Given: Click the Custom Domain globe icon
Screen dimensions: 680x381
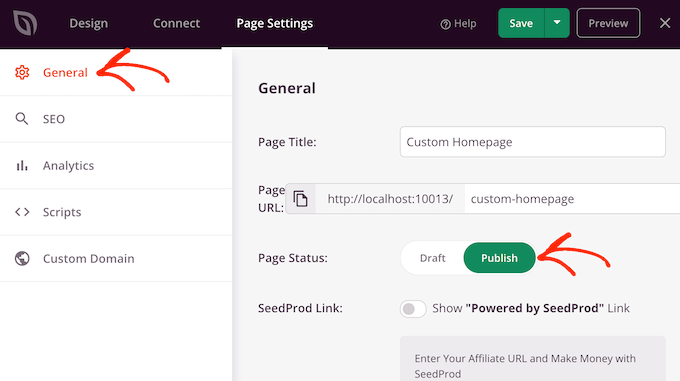Looking at the screenshot, I should click(x=22, y=258).
